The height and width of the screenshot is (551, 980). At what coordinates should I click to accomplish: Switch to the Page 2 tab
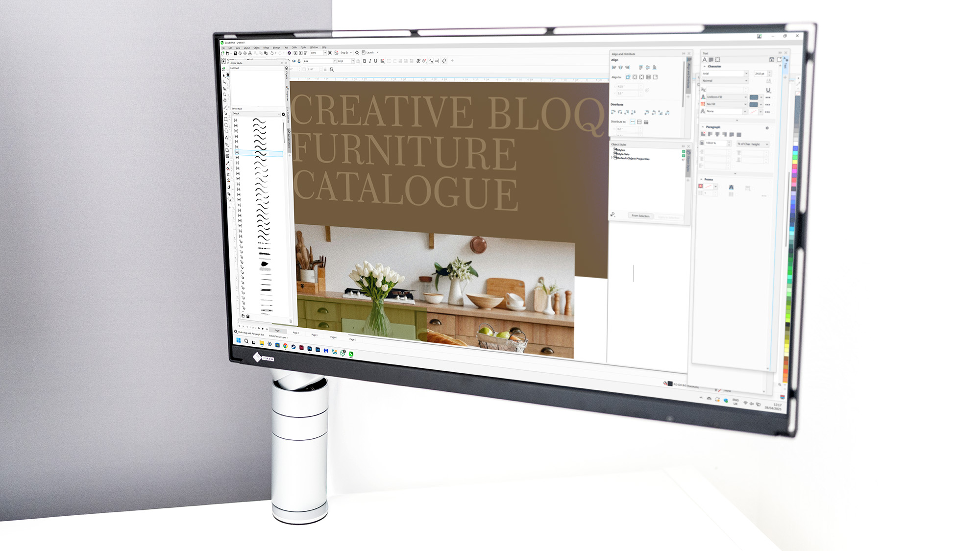tap(296, 333)
